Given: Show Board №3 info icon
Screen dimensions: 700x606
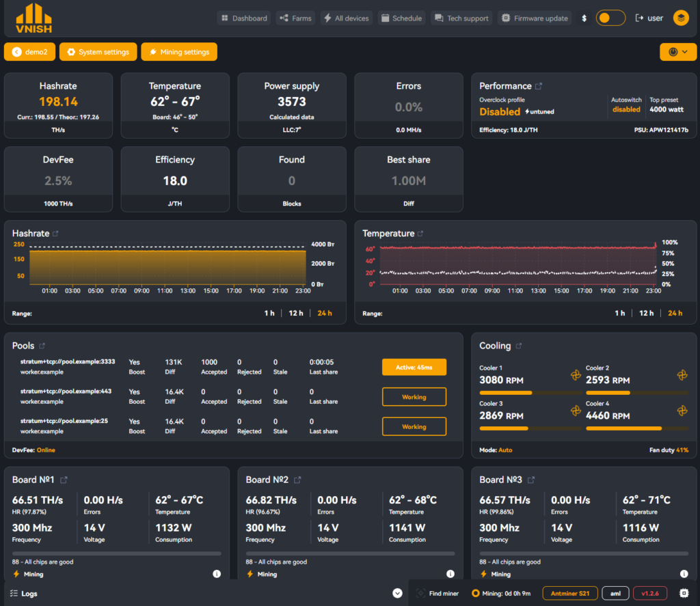Looking at the screenshot, I should 684,574.
